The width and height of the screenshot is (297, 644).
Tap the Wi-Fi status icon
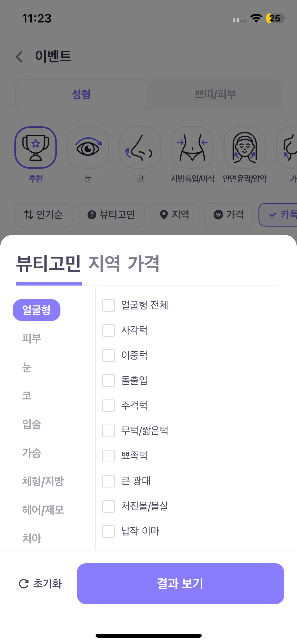tap(256, 18)
